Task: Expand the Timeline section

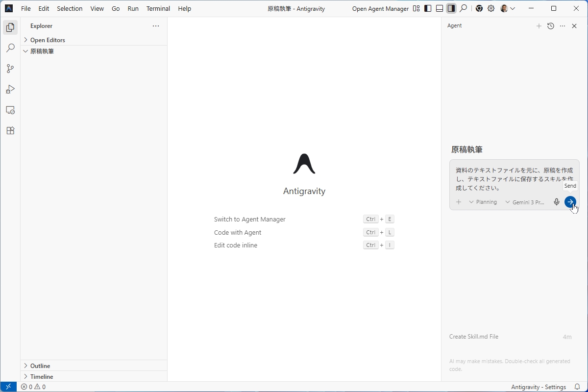Action: click(x=94, y=376)
